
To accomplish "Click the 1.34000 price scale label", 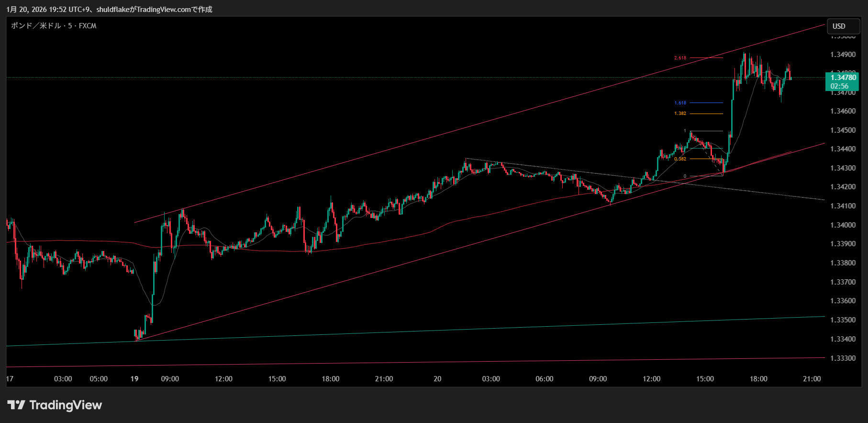I will point(843,225).
